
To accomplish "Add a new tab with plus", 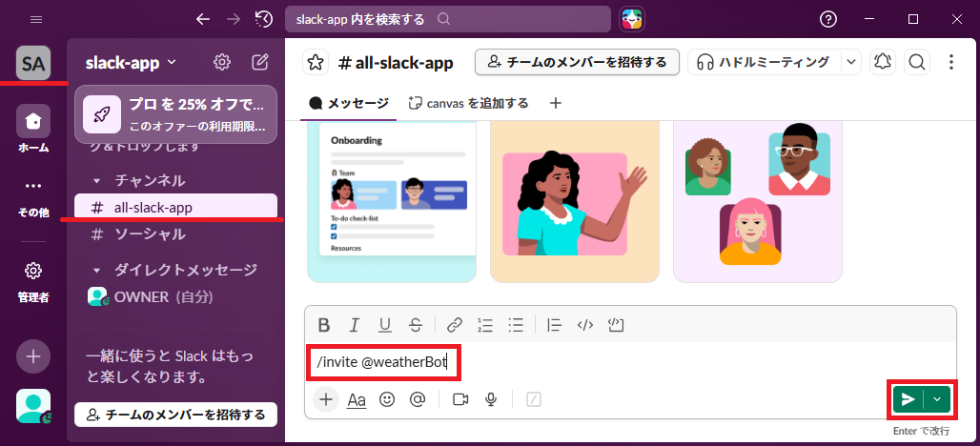I will 556,104.
